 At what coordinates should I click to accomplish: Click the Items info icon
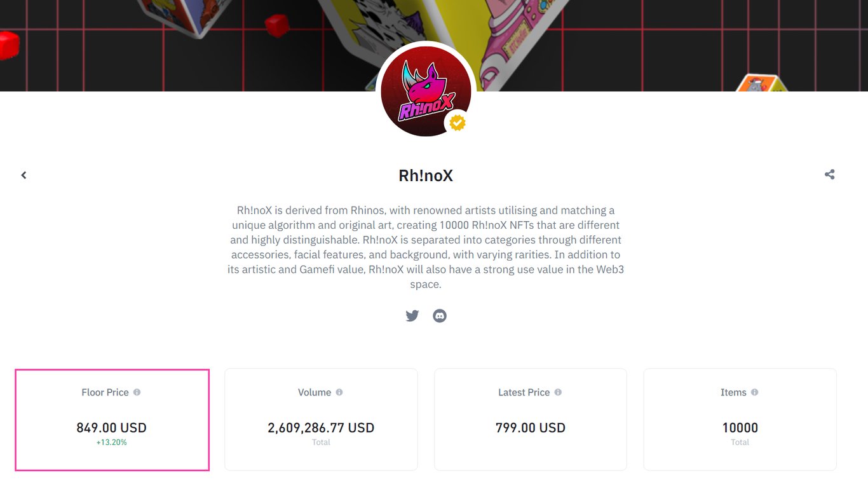(754, 392)
